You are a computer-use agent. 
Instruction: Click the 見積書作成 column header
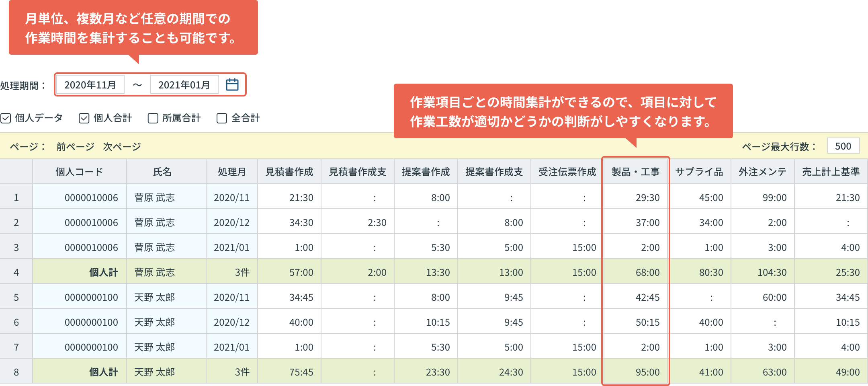289,172
